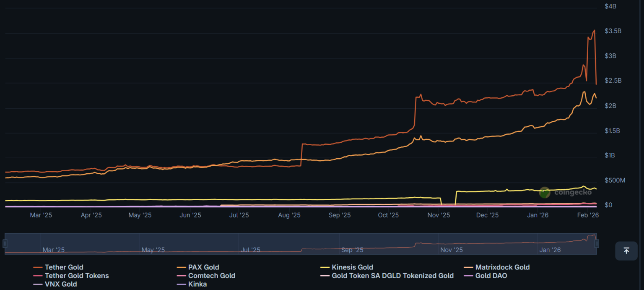Click the $1.5B y-axis label
The width and height of the screenshot is (644, 290).
[x=613, y=131]
